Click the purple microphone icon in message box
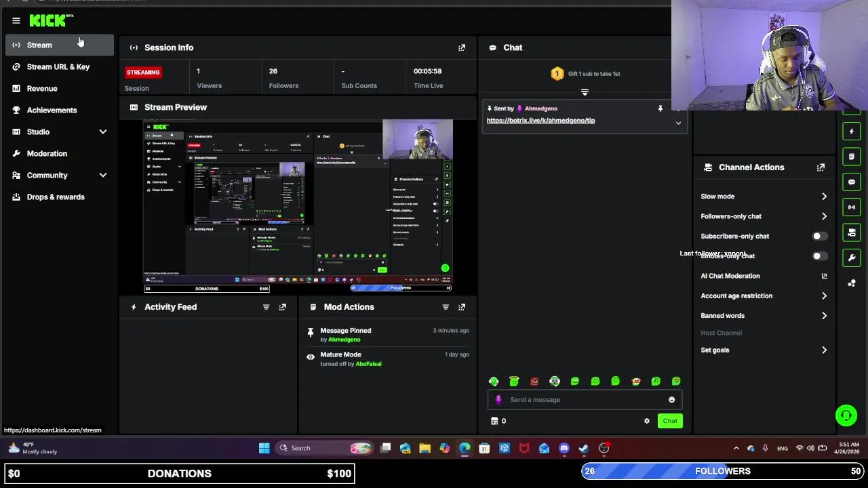 tap(498, 400)
